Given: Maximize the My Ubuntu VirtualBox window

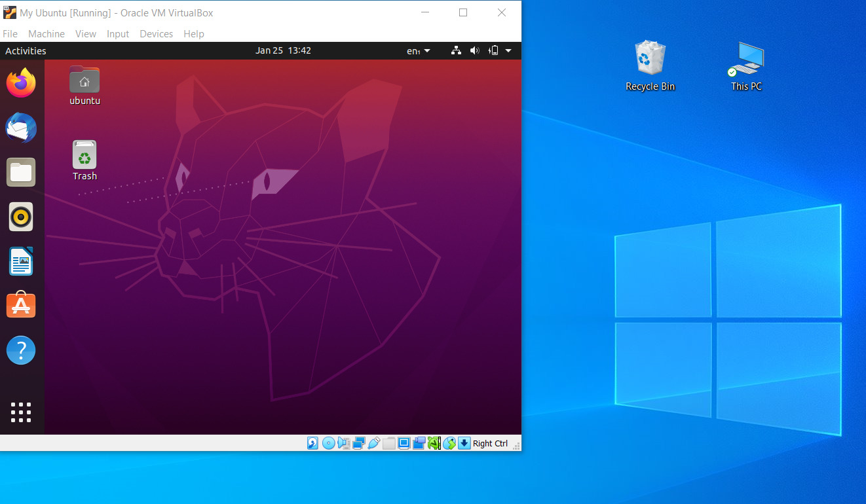Looking at the screenshot, I should tap(463, 12).
